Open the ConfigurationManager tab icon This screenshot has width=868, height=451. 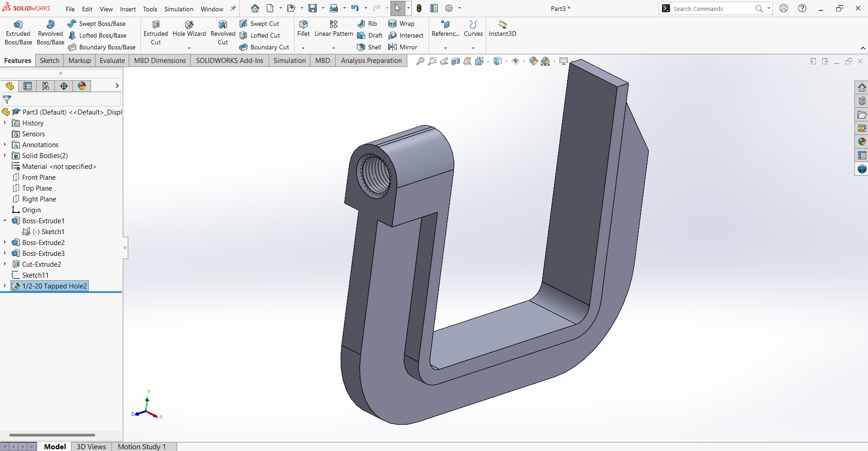[46, 86]
